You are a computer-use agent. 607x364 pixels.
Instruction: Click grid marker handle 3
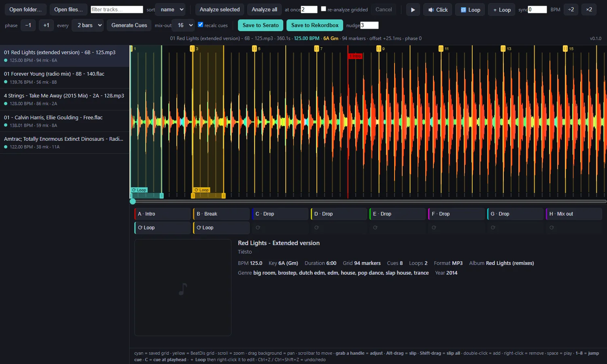click(x=192, y=49)
